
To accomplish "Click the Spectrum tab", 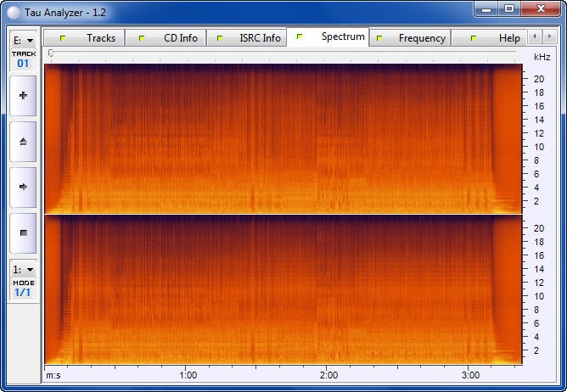I will (334, 37).
